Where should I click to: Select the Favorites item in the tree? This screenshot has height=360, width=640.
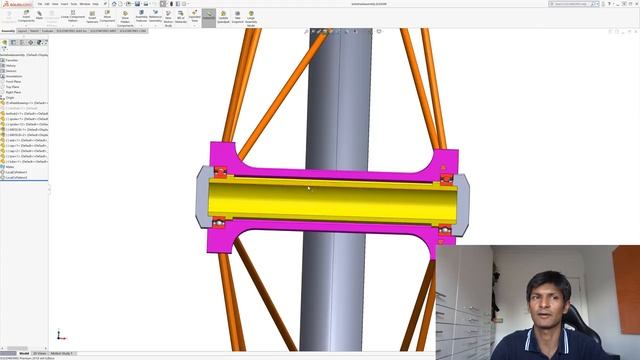coord(12,60)
